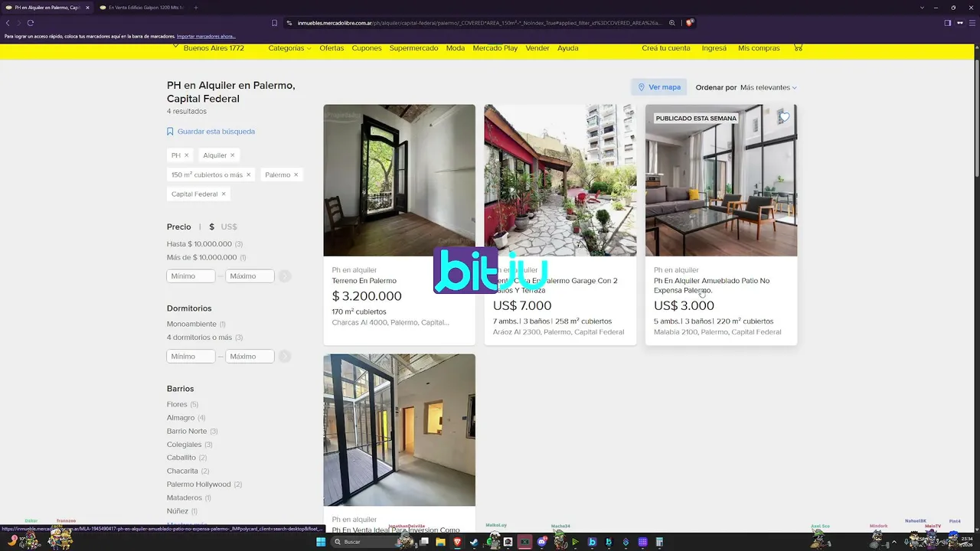Apply the Dormitorios range arrow button
This screenshot has width=980, height=551.
(285, 357)
